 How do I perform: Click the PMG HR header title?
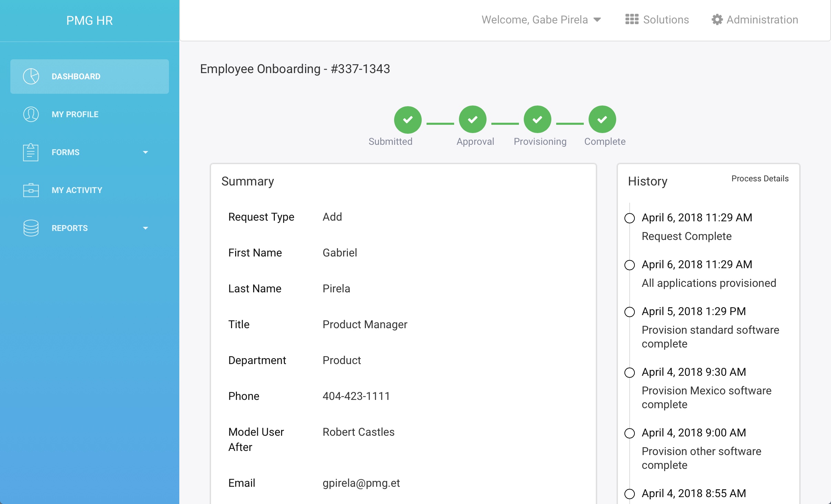[x=90, y=20]
